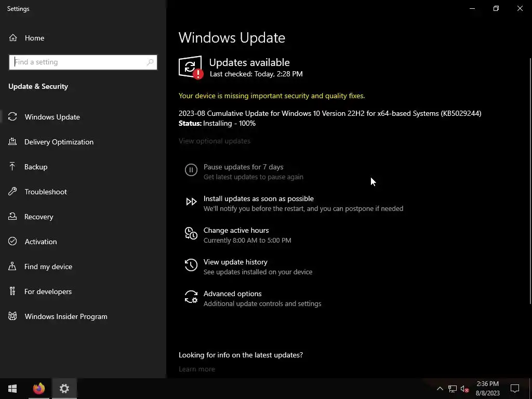Open Advanced options
The image size is (532, 399).
coord(232,294)
